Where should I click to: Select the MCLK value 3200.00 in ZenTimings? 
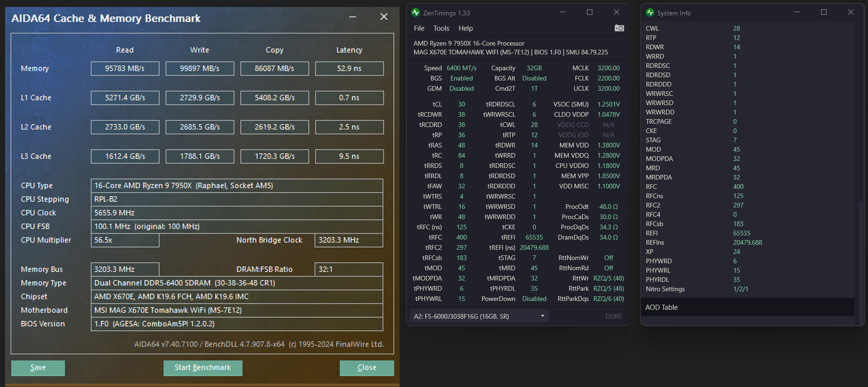click(609, 68)
